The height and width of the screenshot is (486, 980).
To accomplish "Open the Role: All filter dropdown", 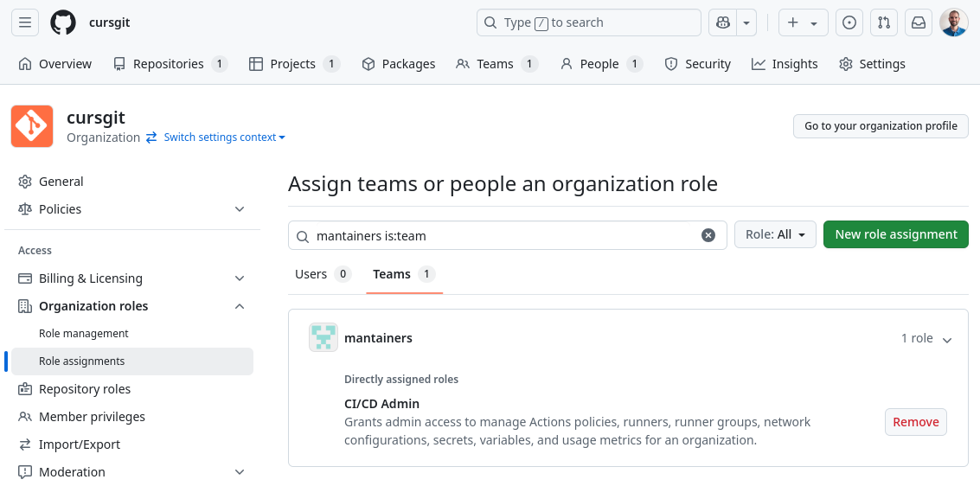I will click(775, 234).
